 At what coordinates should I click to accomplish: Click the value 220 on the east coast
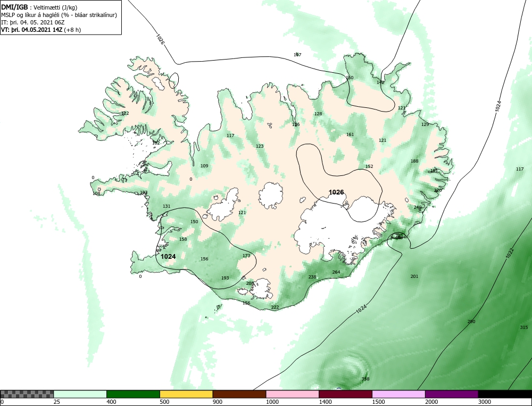438,190
